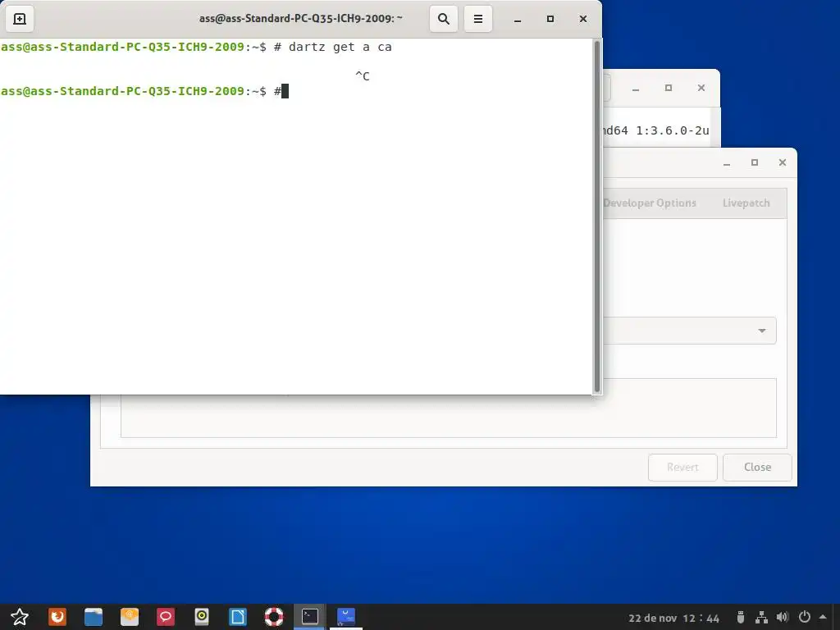Click the Close button in the dialog
Viewport: 840px width, 630px height.
pos(757,467)
